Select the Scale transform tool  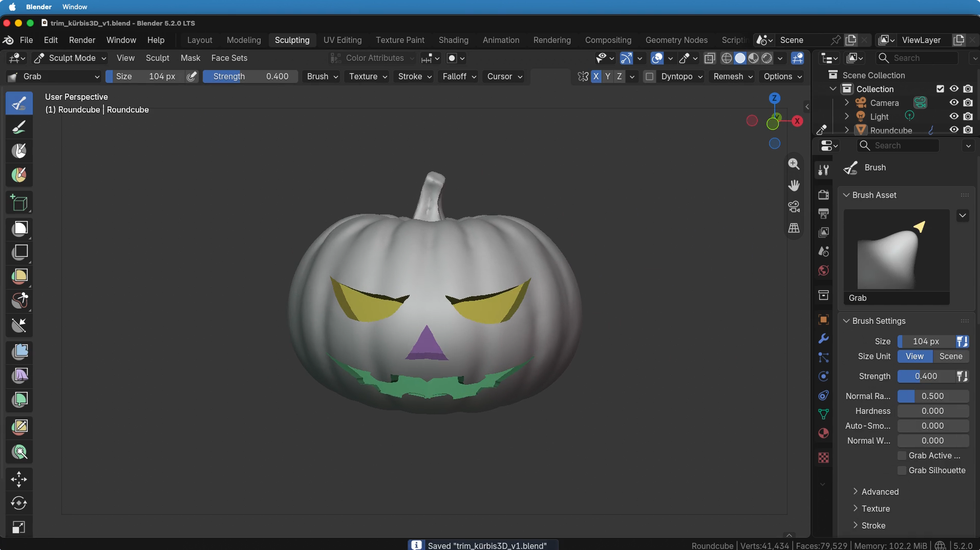(19, 527)
